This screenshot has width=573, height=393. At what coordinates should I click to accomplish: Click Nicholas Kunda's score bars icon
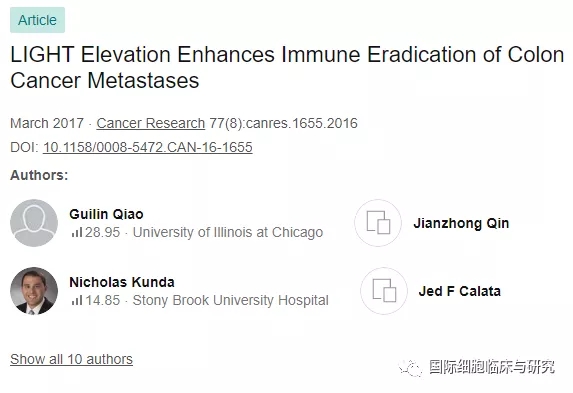[x=77, y=300]
